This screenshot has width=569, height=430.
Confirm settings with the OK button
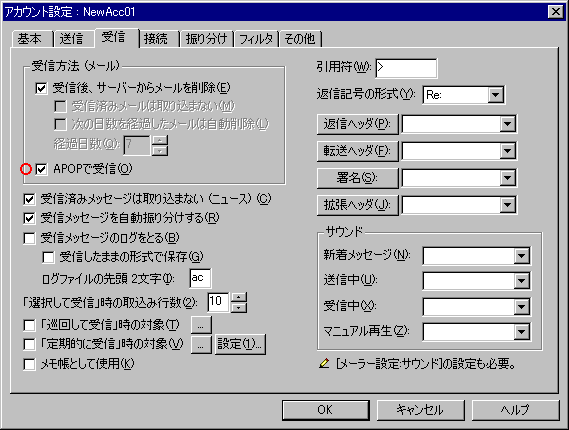tap(326, 410)
